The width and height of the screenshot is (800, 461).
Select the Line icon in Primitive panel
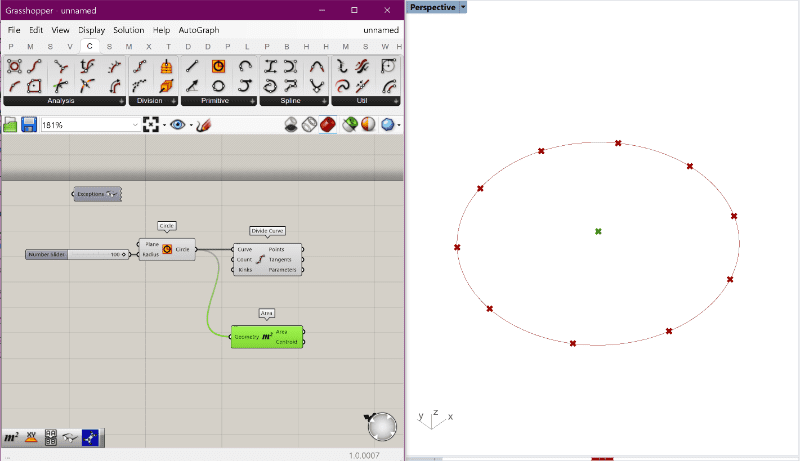click(192, 66)
